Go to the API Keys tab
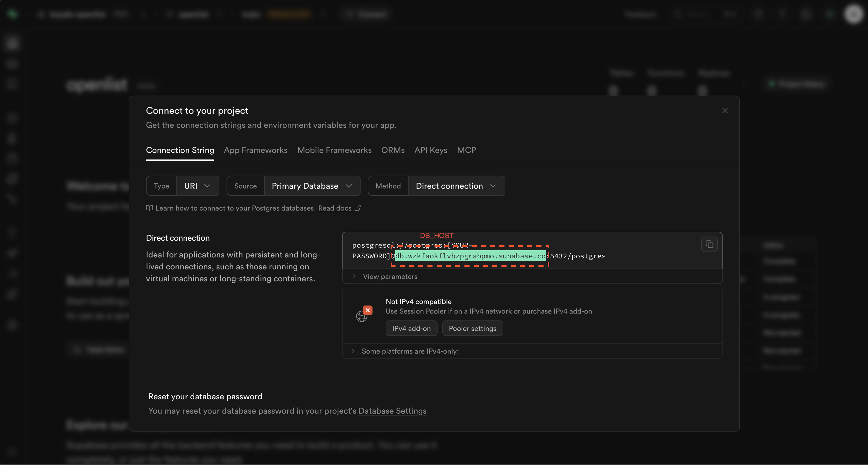The width and height of the screenshot is (868, 465). [431, 150]
